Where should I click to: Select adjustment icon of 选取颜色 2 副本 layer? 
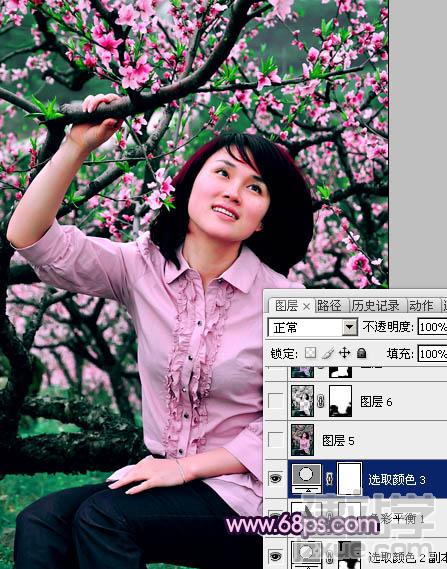tap(307, 555)
